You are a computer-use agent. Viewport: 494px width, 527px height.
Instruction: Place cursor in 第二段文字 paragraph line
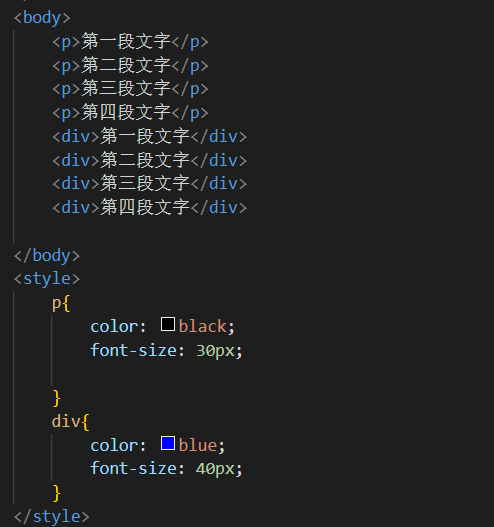130,65
